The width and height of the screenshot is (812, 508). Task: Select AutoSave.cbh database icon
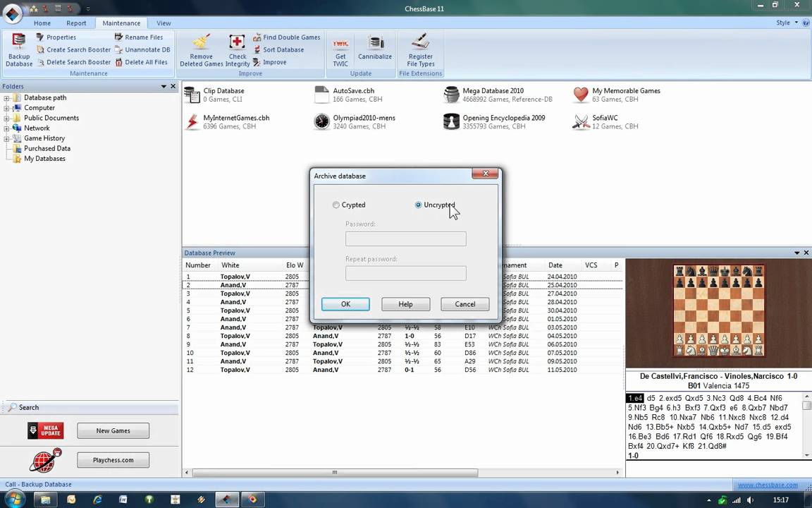point(321,95)
